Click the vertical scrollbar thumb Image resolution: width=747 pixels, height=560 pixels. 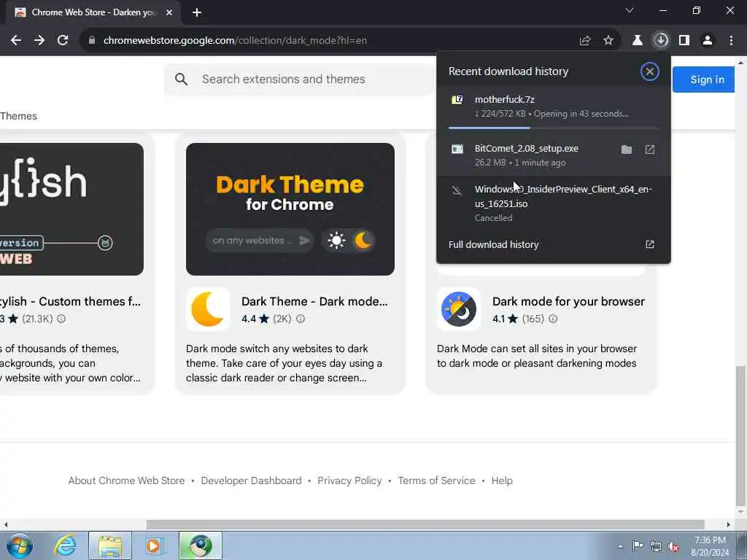click(741, 436)
